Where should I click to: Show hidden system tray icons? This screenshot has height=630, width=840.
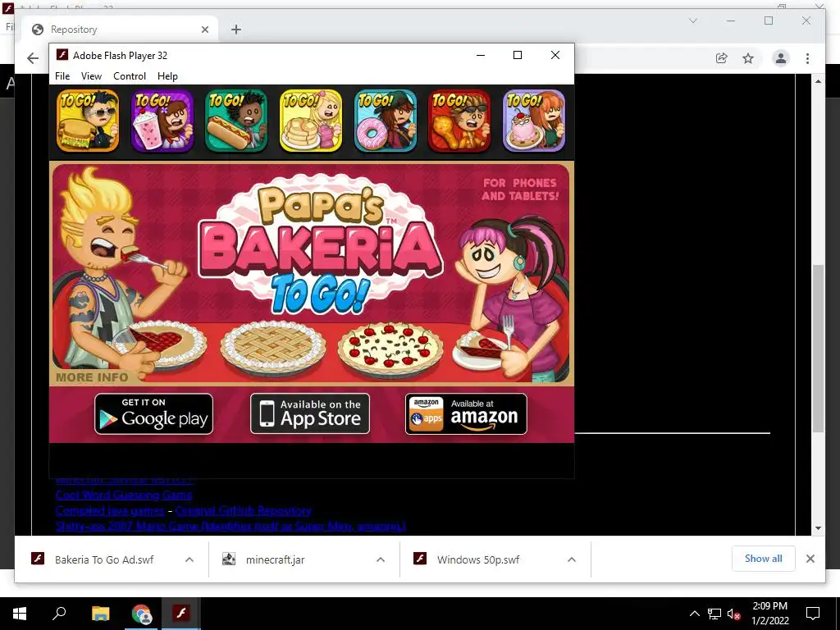(694, 614)
